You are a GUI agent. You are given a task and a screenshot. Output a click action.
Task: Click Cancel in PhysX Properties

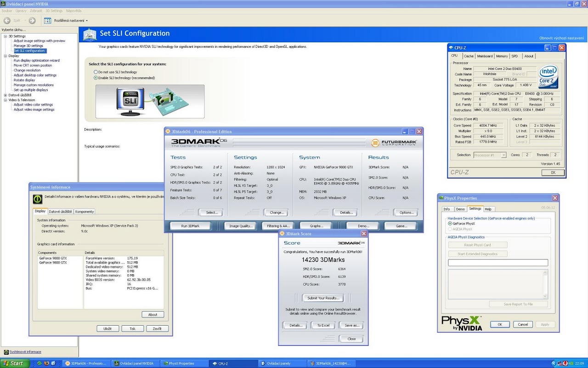(x=523, y=324)
